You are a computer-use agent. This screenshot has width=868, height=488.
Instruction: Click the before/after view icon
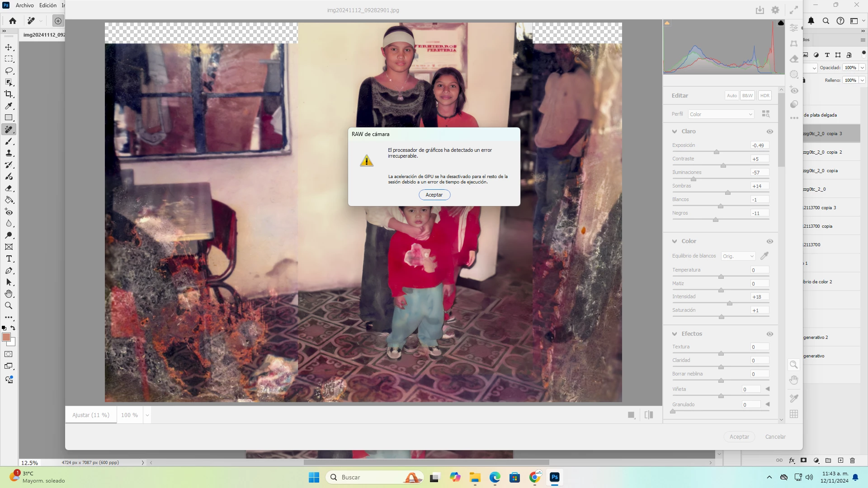[649, 415]
